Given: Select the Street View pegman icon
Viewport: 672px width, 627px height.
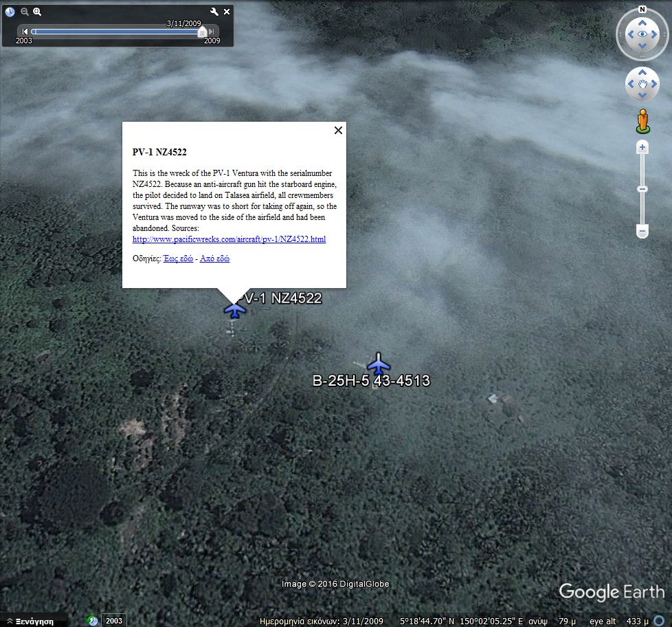Looking at the screenshot, I should coord(642,122).
